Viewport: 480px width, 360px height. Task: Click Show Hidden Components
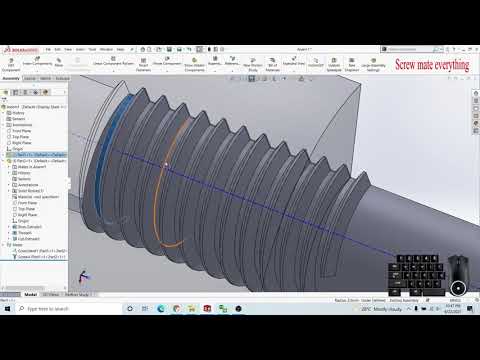[194, 65]
